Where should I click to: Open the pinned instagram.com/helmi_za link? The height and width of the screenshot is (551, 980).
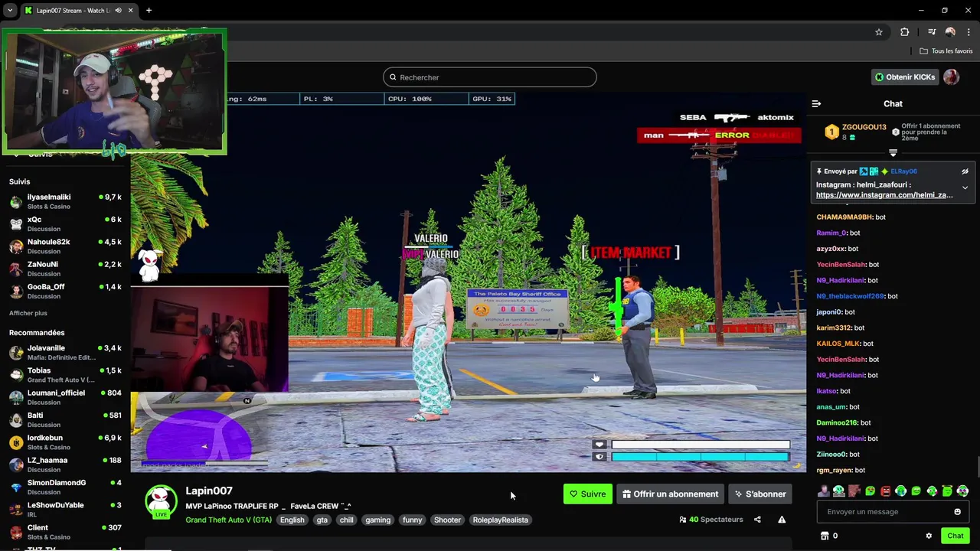pos(884,195)
